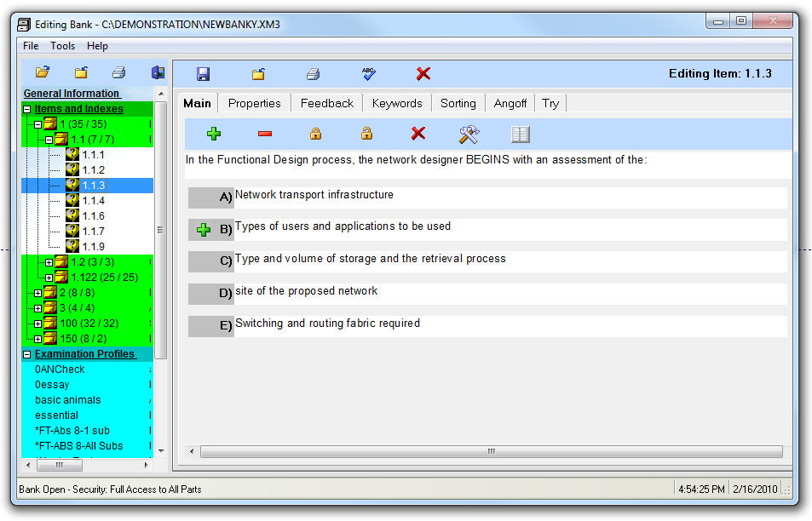Expand tree node 100 (32 / 32)
The width and height of the screenshot is (812, 521).
click(37, 323)
